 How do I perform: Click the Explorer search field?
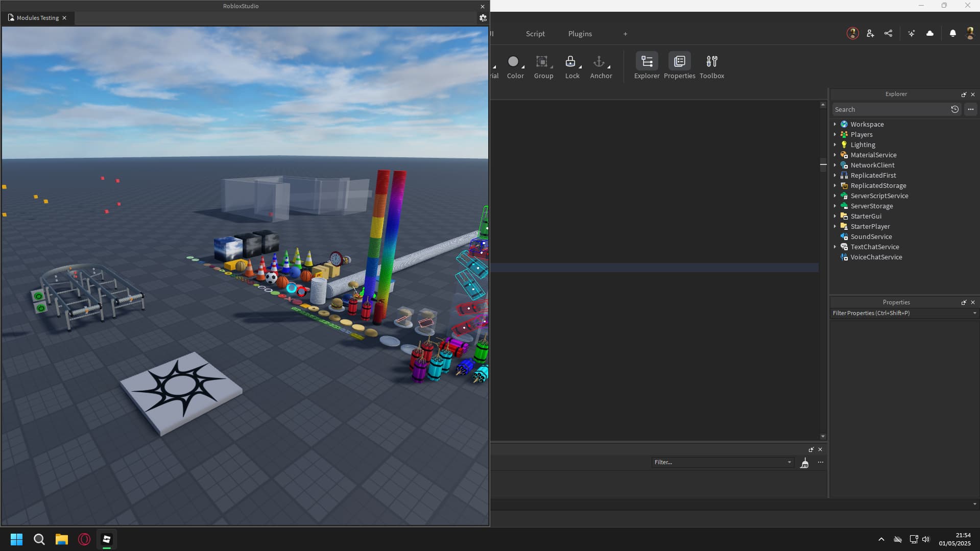(x=891, y=110)
